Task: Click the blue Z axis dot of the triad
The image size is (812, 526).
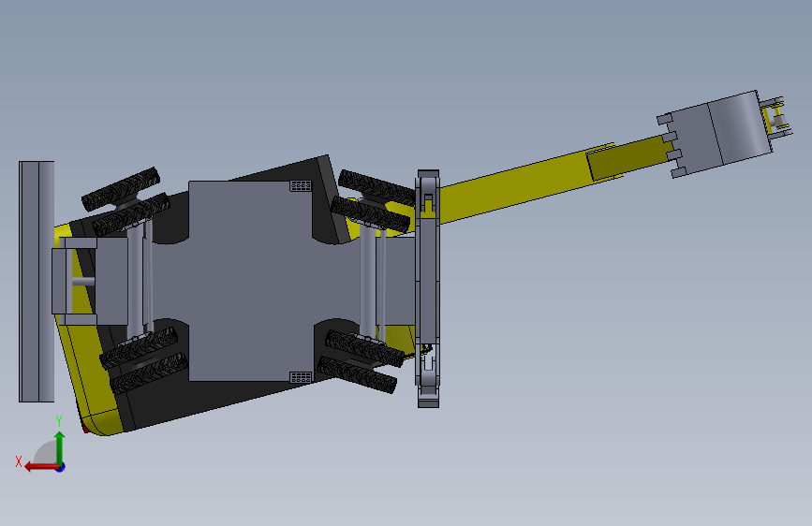Action: coord(61,467)
